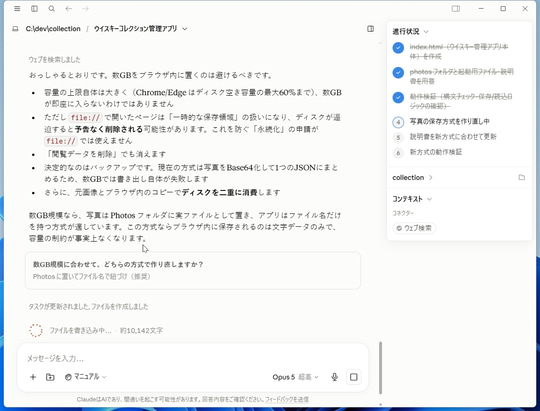Click completed photos folder task checkmark
540x411 pixels.
[x=398, y=73]
